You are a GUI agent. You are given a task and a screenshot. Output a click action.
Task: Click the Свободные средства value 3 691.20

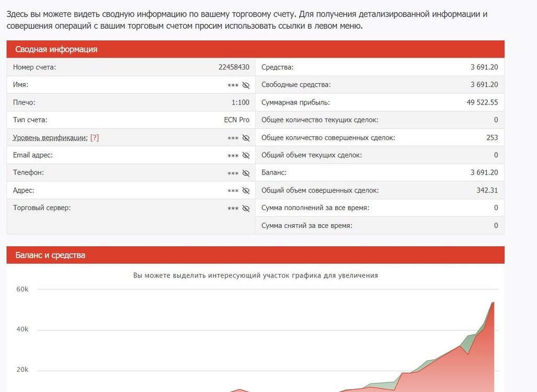pos(484,85)
